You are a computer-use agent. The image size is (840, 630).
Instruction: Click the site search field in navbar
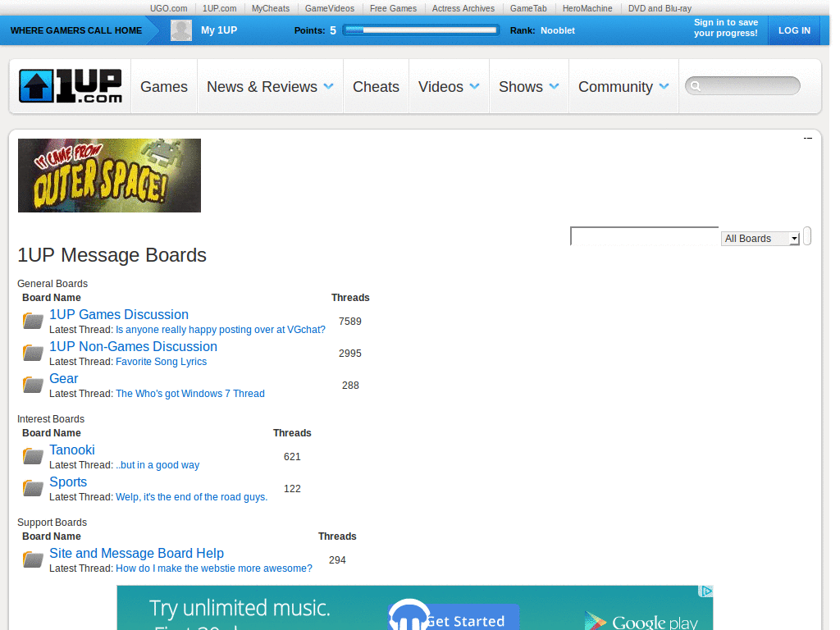click(x=742, y=85)
